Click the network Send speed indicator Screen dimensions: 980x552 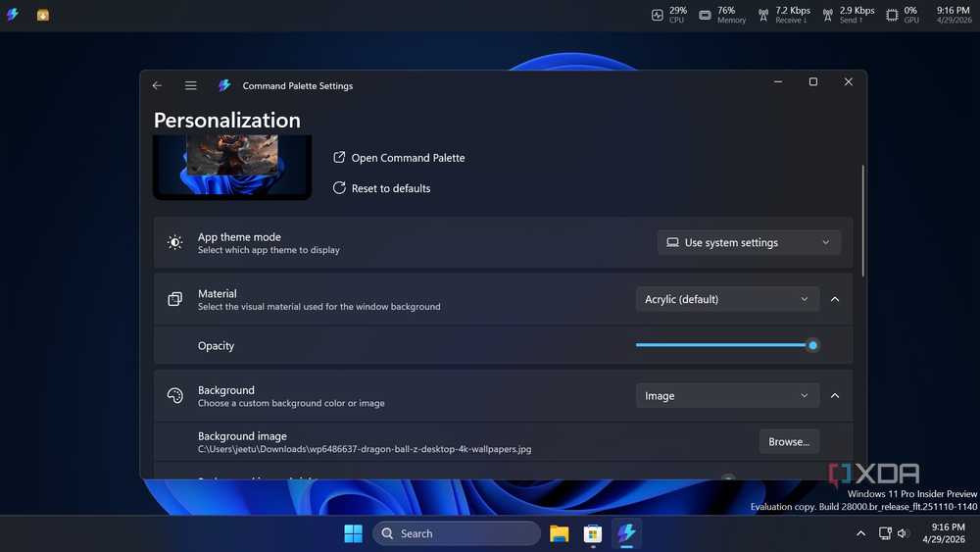pos(849,15)
